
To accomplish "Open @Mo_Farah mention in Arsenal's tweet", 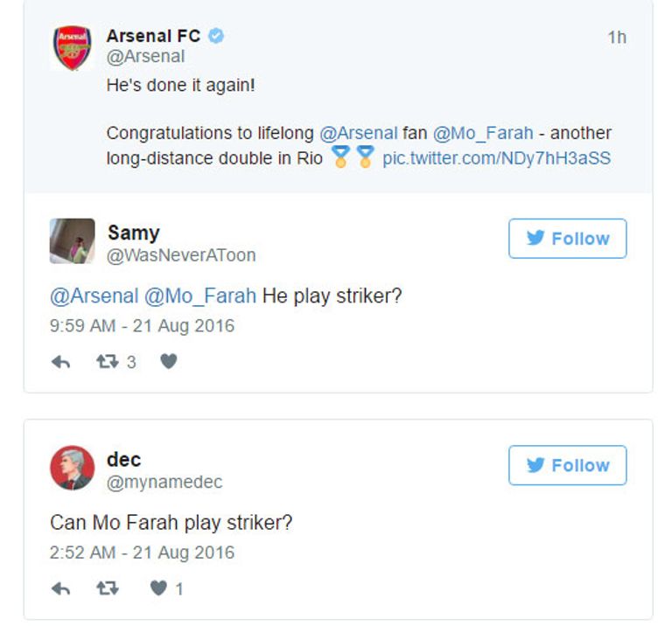I will click(x=483, y=133).
